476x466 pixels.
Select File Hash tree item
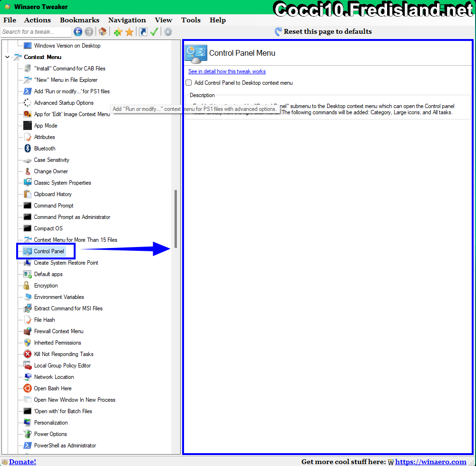pos(45,320)
